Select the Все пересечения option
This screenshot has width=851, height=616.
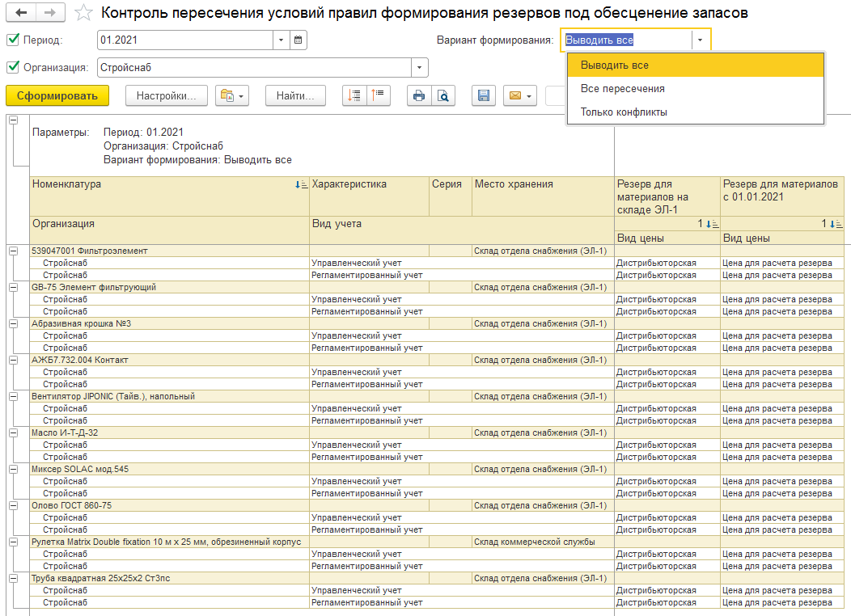(x=622, y=88)
